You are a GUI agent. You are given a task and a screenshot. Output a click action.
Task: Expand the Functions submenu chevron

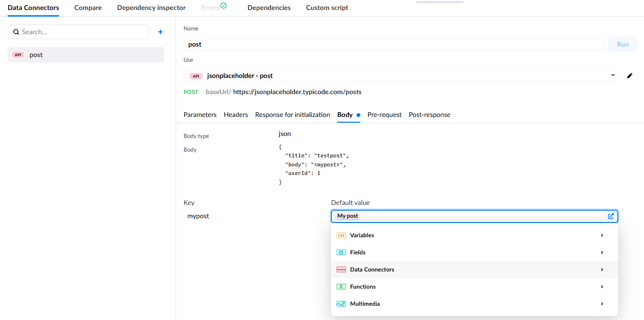[602, 287]
